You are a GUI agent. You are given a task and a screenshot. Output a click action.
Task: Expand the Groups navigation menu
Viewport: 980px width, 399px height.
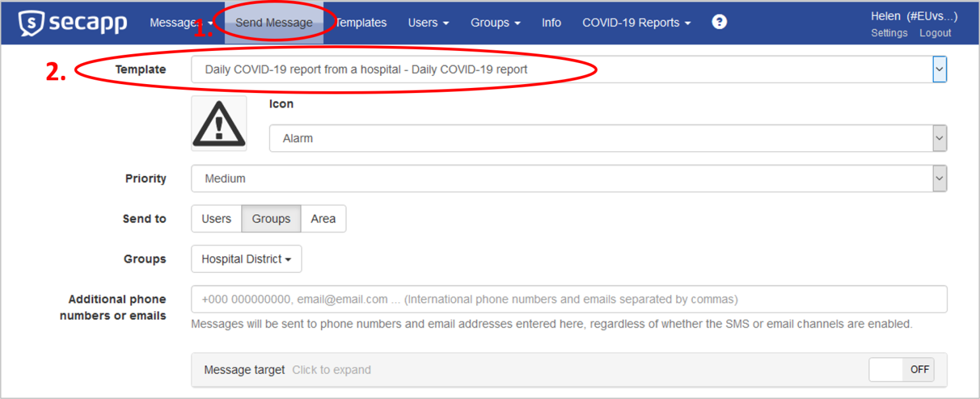[x=495, y=23]
